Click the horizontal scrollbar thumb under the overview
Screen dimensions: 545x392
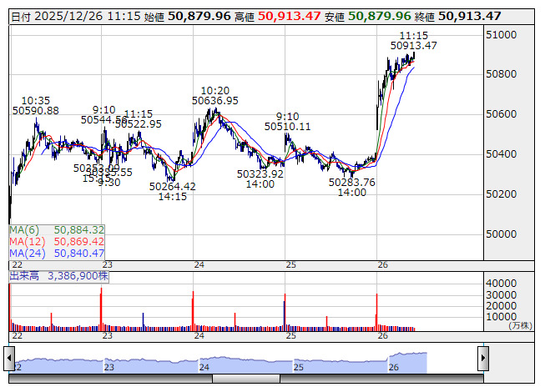pos(246,379)
